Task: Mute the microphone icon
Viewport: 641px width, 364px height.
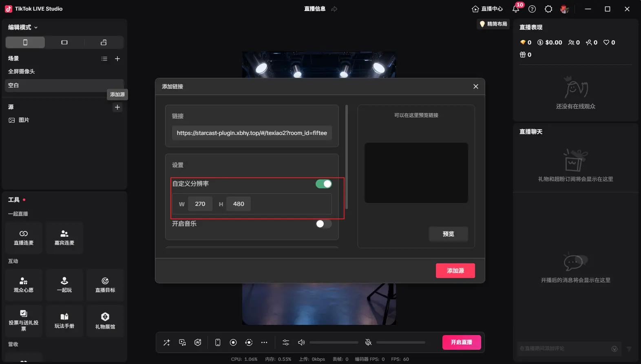Action: tap(368, 342)
